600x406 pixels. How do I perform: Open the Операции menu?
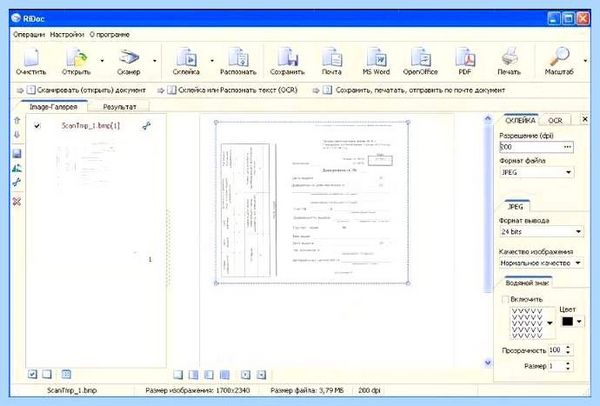pos(29,34)
